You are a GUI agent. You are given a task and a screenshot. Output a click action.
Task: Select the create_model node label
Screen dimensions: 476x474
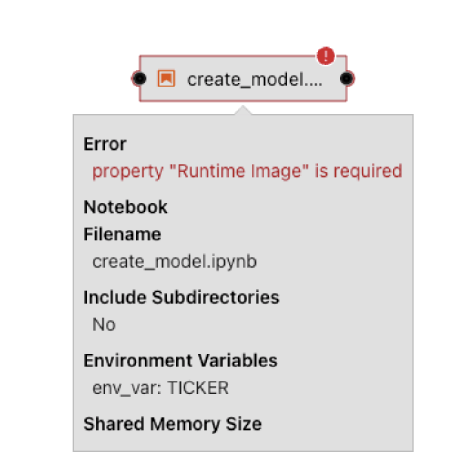tap(255, 80)
